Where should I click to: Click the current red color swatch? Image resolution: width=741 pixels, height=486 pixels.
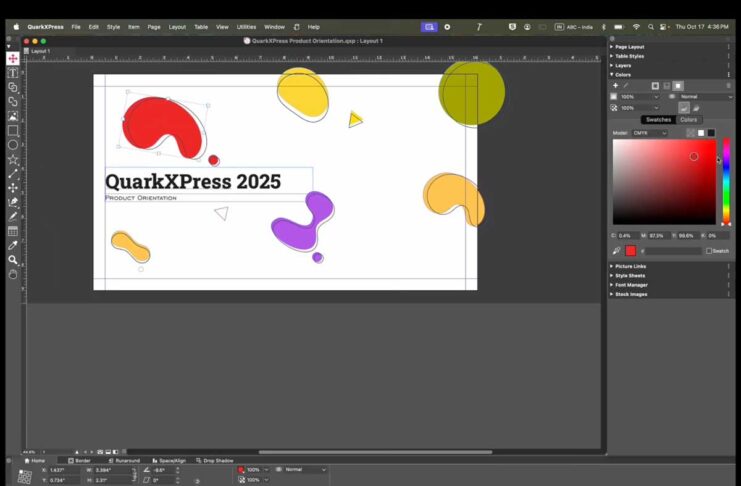(x=630, y=251)
